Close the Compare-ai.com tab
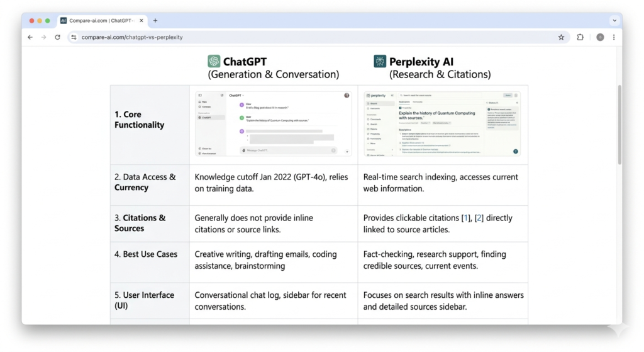The height and width of the screenshot is (352, 644). click(142, 21)
